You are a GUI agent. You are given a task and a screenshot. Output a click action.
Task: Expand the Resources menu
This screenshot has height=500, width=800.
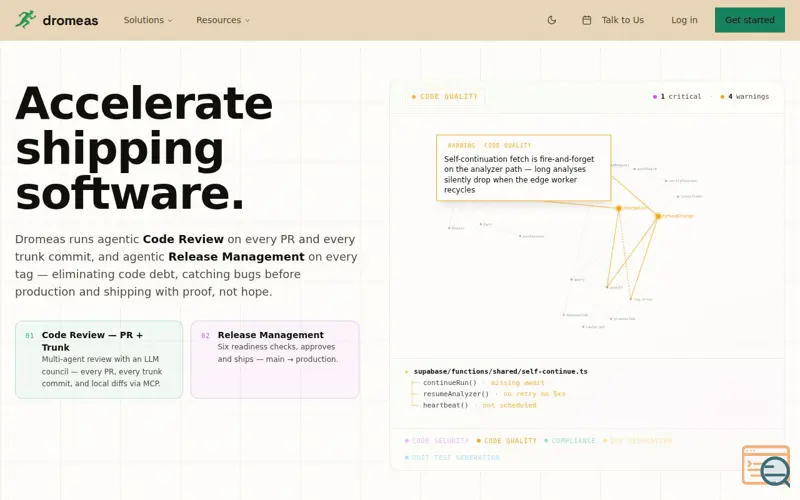tap(223, 20)
